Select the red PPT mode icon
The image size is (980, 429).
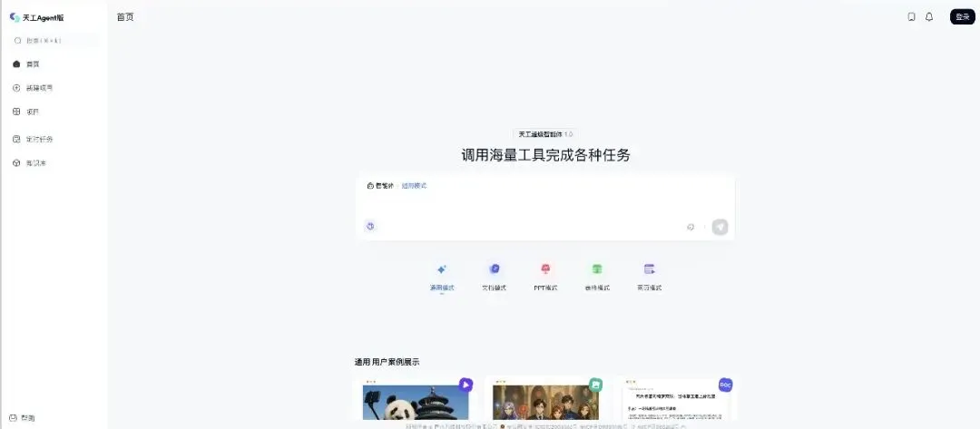(545, 269)
